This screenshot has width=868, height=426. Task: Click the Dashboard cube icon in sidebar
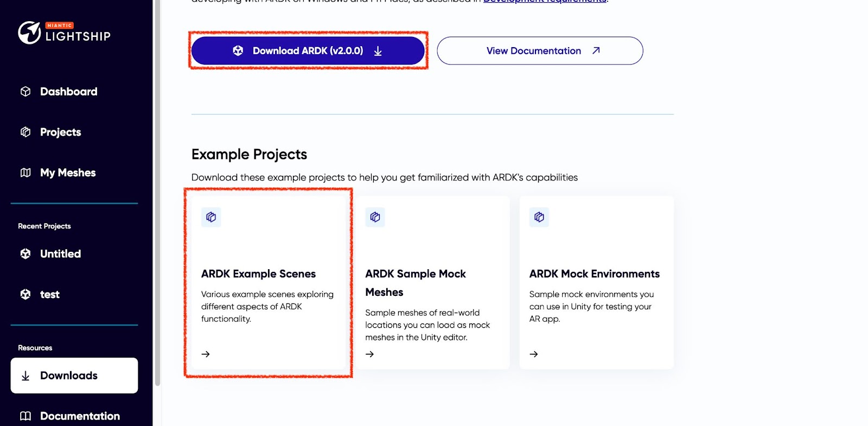(25, 92)
